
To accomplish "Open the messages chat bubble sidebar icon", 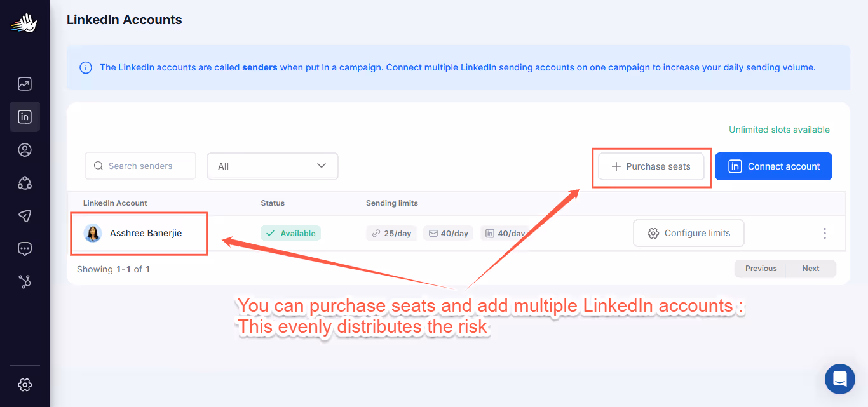I will pyautogui.click(x=24, y=248).
